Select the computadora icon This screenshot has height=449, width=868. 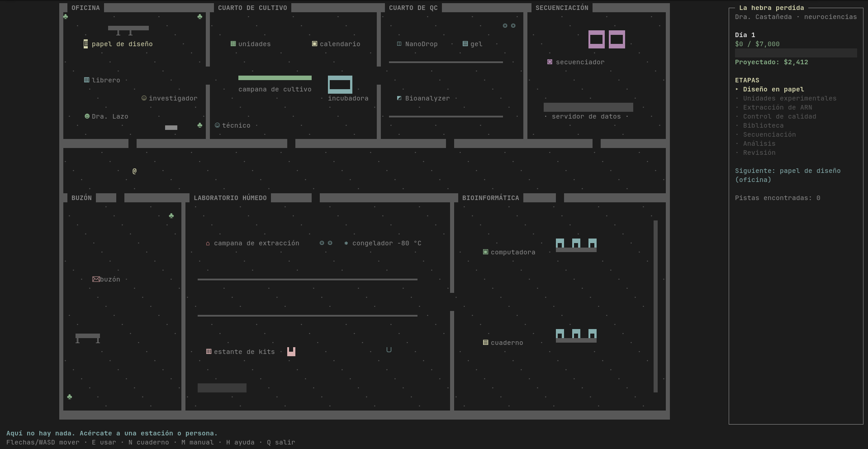pyautogui.click(x=485, y=252)
